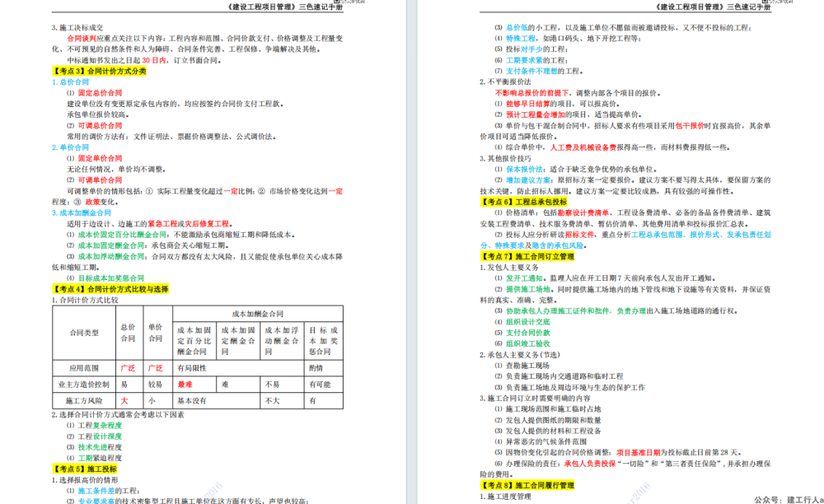Click the highlighted heading '【考点 8】施工合同履行管理'

[527, 486]
